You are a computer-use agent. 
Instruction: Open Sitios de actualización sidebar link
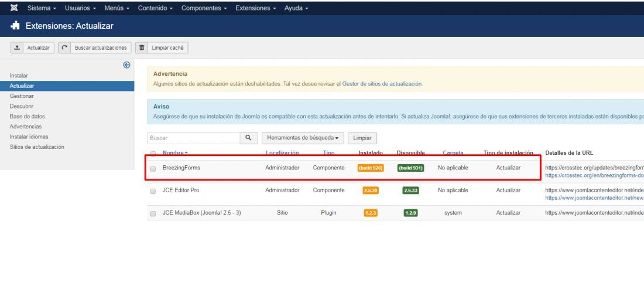(37, 147)
